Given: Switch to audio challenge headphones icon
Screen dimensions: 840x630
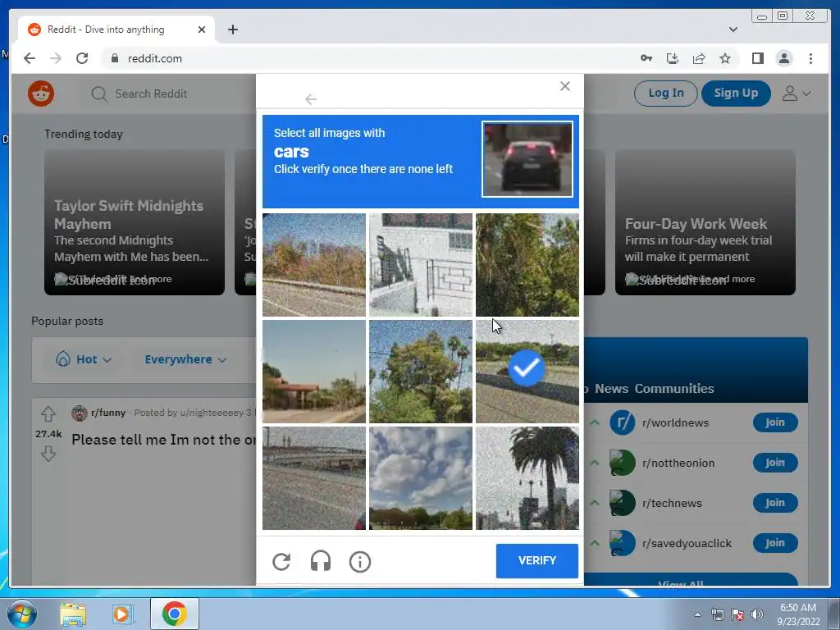Looking at the screenshot, I should 321,561.
